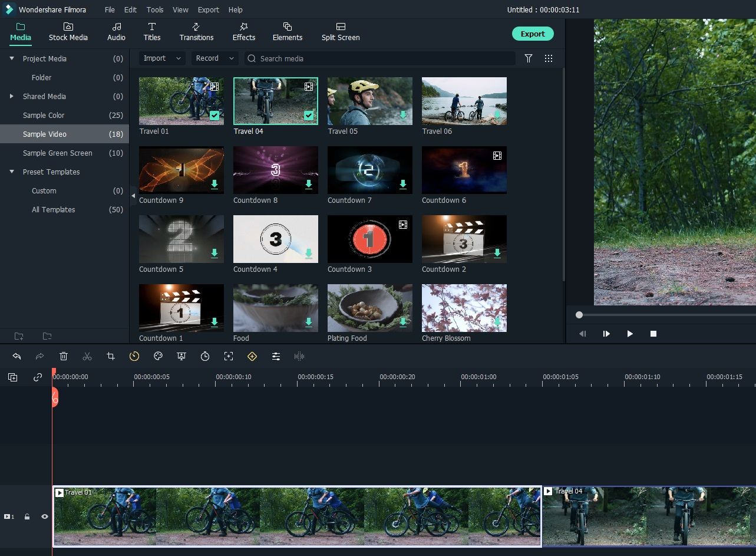This screenshot has width=756, height=556.
Task: Open the audio adjustment sliders icon
Action: [276, 356]
